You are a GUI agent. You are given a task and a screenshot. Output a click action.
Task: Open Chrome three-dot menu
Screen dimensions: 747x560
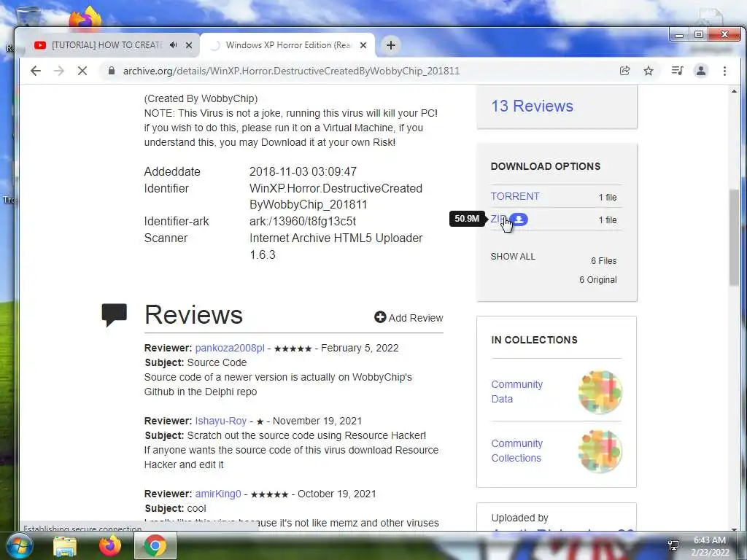(x=724, y=71)
